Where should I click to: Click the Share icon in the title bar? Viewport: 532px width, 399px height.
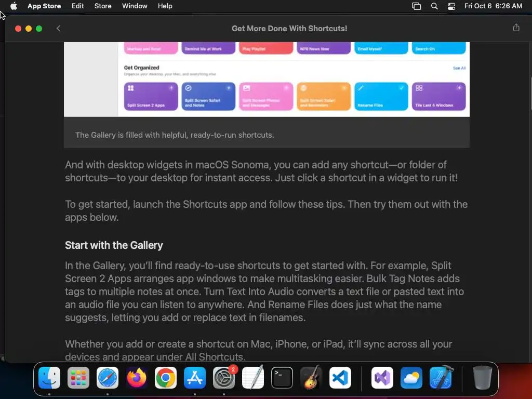pos(516,28)
